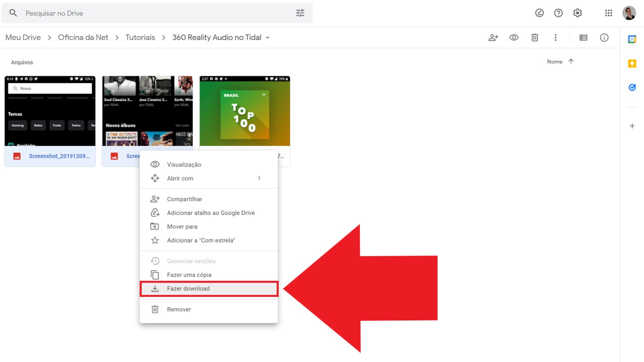Click the Nome sort label

tap(555, 62)
